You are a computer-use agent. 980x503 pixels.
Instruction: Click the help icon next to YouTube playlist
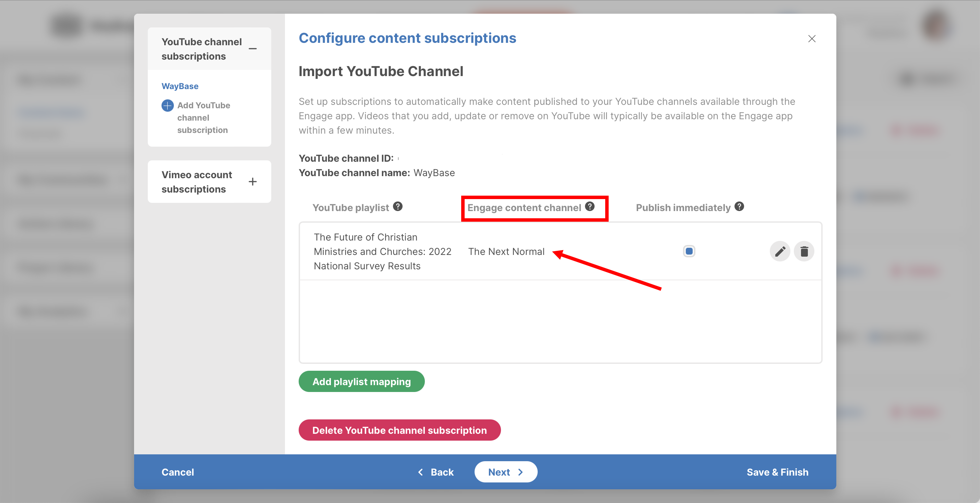coord(397,207)
